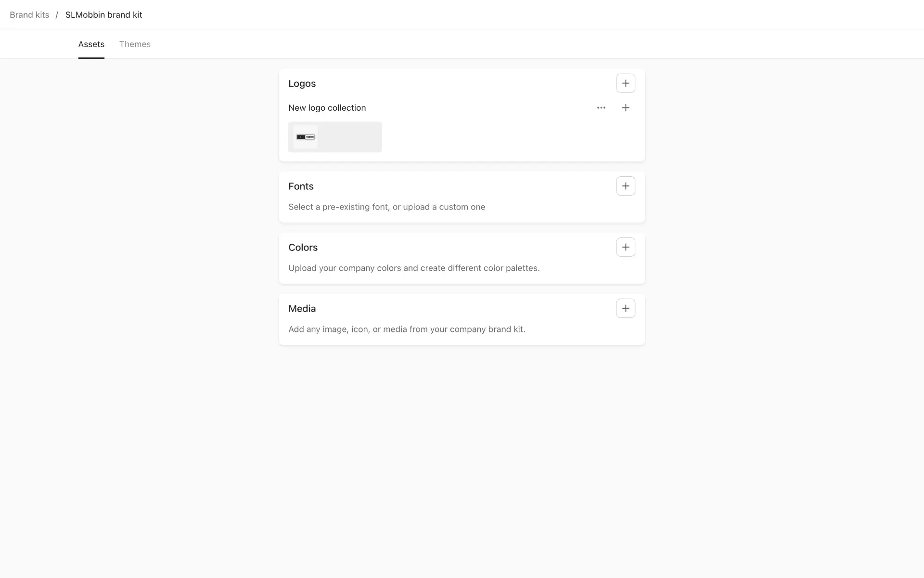Click the Colors section heading
Viewport: 924px width, 578px height.
click(303, 248)
